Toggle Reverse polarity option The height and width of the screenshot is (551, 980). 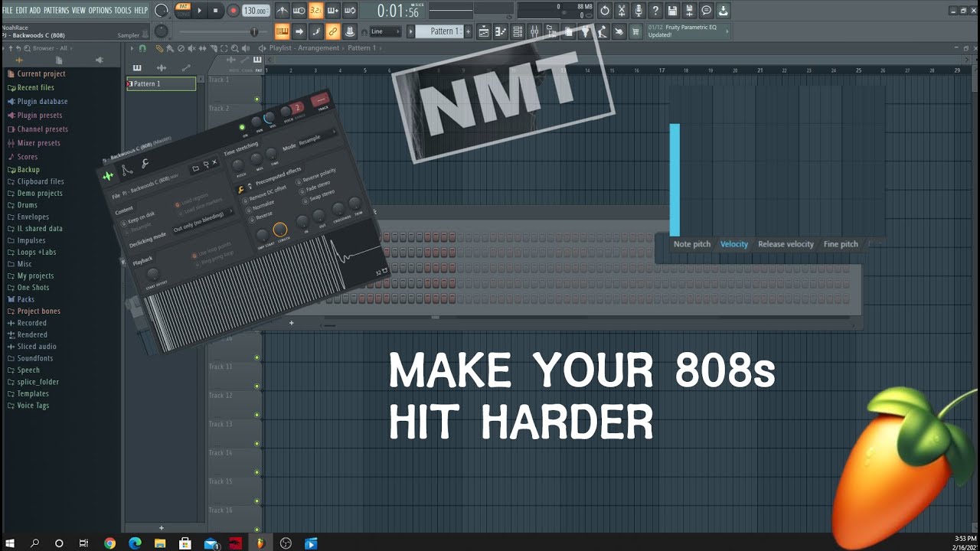316,177
